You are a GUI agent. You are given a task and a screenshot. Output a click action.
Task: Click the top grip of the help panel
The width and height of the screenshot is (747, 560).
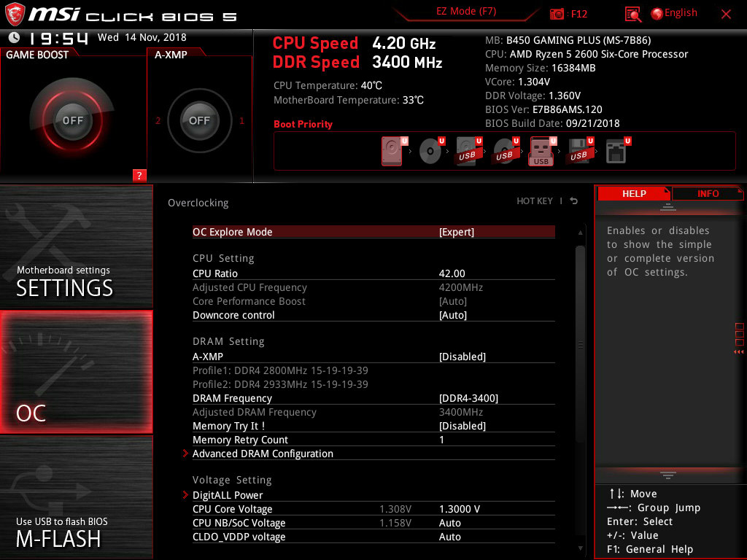[x=668, y=206]
